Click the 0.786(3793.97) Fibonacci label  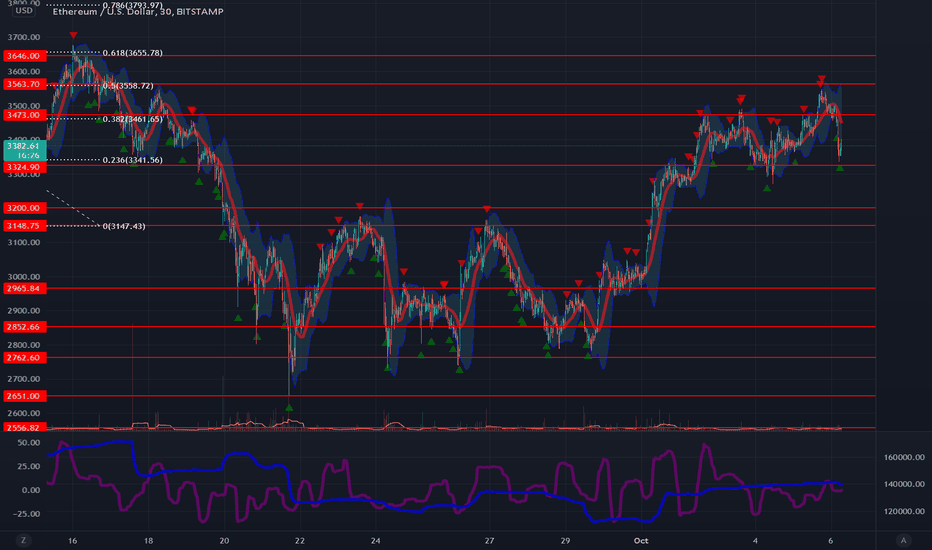tap(133, 5)
